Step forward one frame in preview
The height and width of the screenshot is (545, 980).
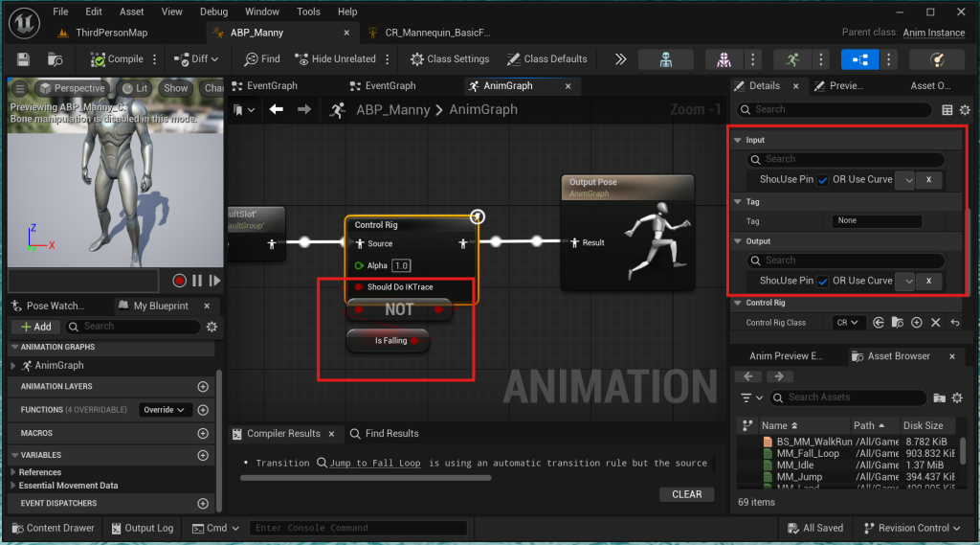pyautogui.click(x=215, y=281)
